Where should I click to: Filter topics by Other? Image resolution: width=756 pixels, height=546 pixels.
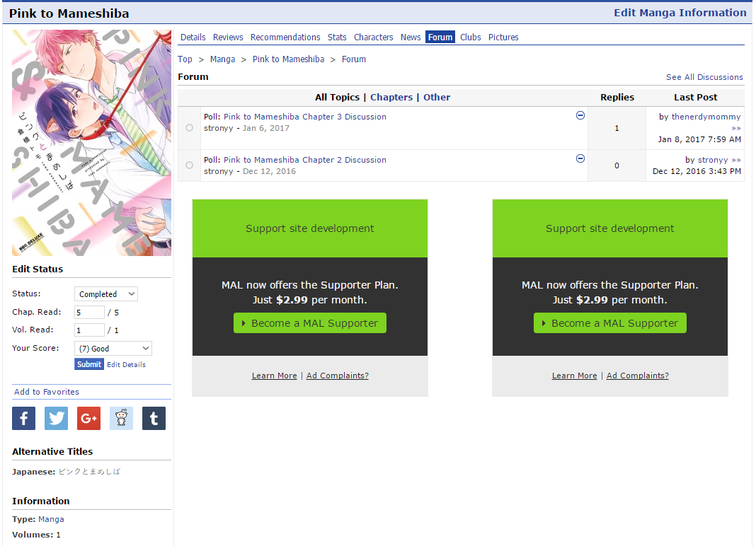tap(437, 98)
